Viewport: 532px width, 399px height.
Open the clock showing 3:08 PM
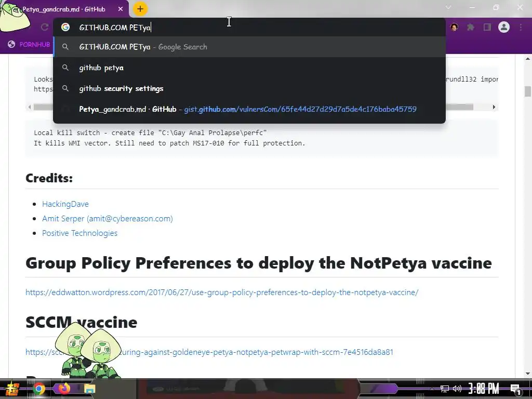pyautogui.click(x=484, y=389)
